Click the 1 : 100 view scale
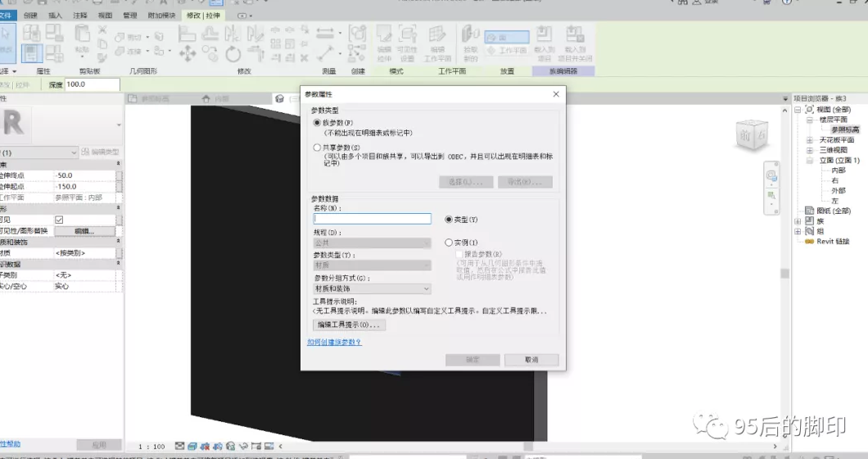This screenshot has width=868, height=459. click(x=151, y=446)
